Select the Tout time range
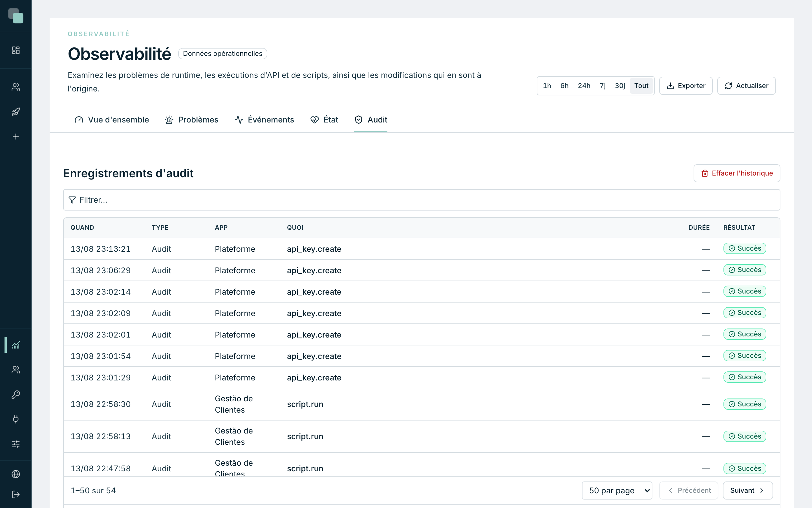Screen dimensions: 812x508 coord(641,86)
